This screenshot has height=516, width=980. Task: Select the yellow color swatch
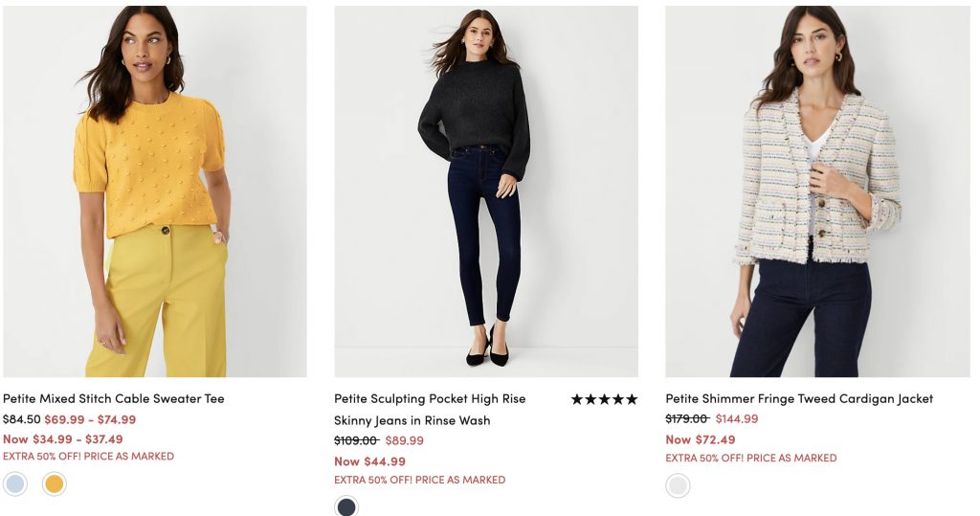[x=55, y=484]
